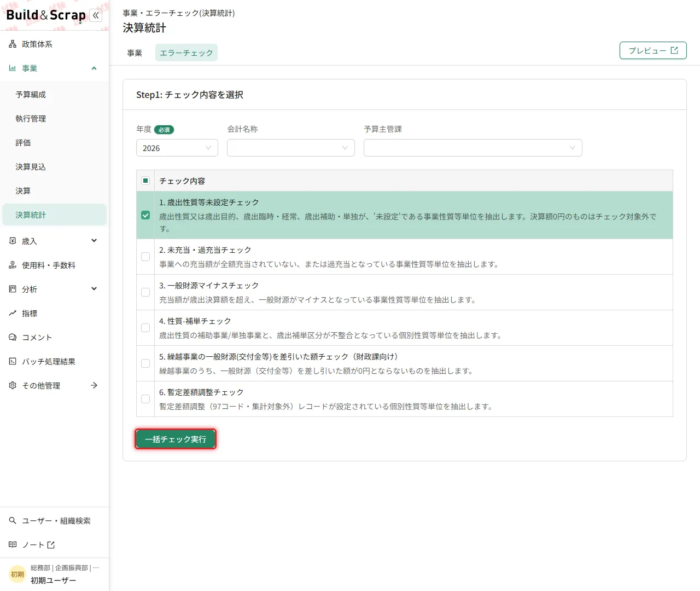Check 5. 繰越事業の一般財源 checkbox
This screenshot has width=700, height=591.
[145, 363]
